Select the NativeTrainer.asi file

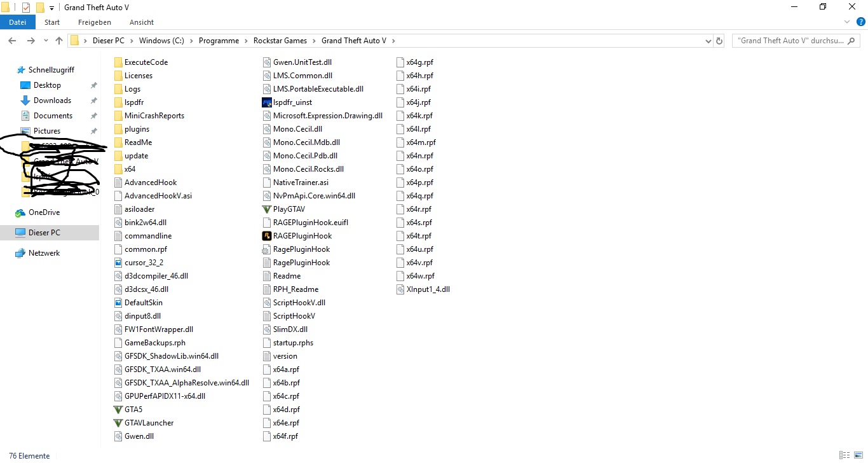296,183
